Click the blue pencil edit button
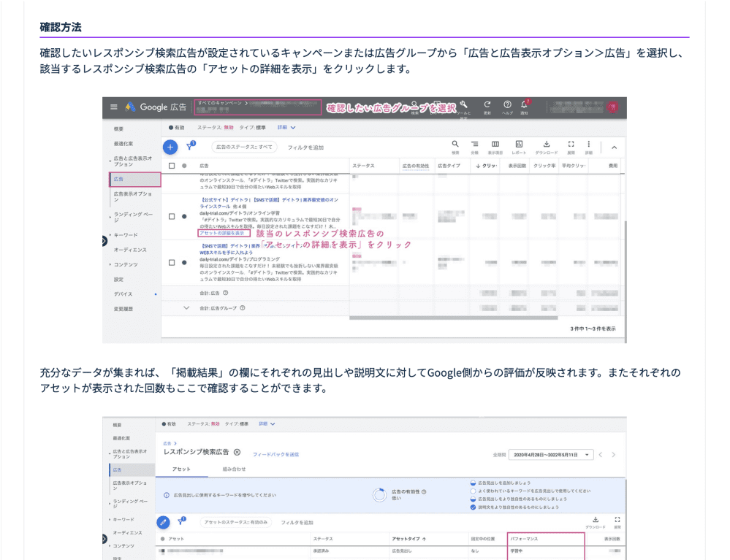 coord(164,522)
